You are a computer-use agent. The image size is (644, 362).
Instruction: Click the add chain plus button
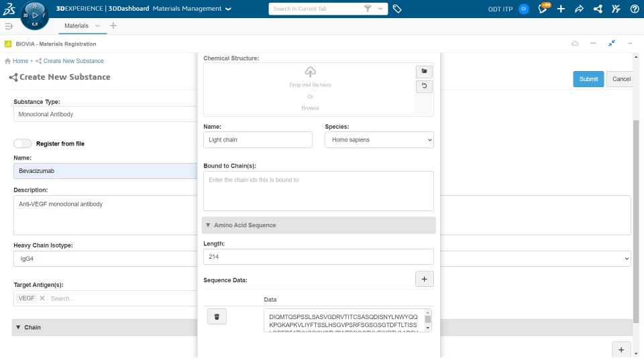pyautogui.click(x=621, y=350)
